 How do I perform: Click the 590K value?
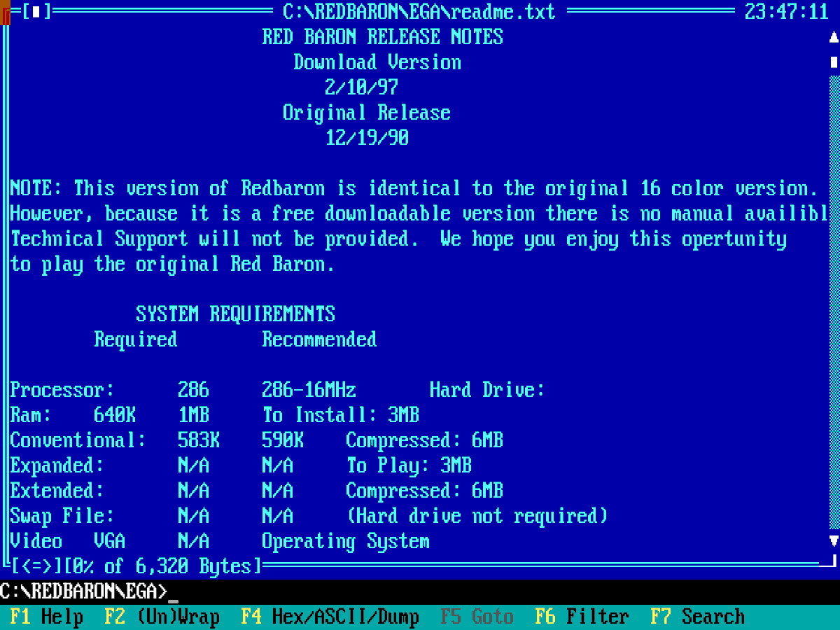coord(283,440)
